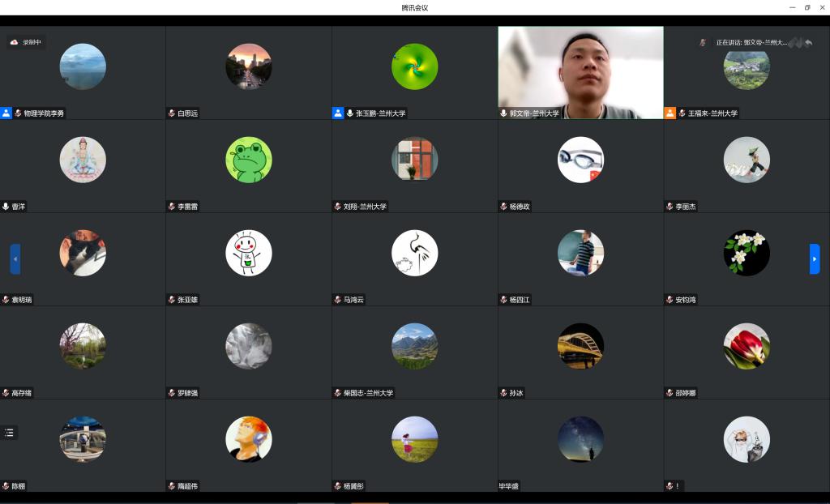Click the microphone icon beside 曹洋

pyautogui.click(x=6, y=207)
